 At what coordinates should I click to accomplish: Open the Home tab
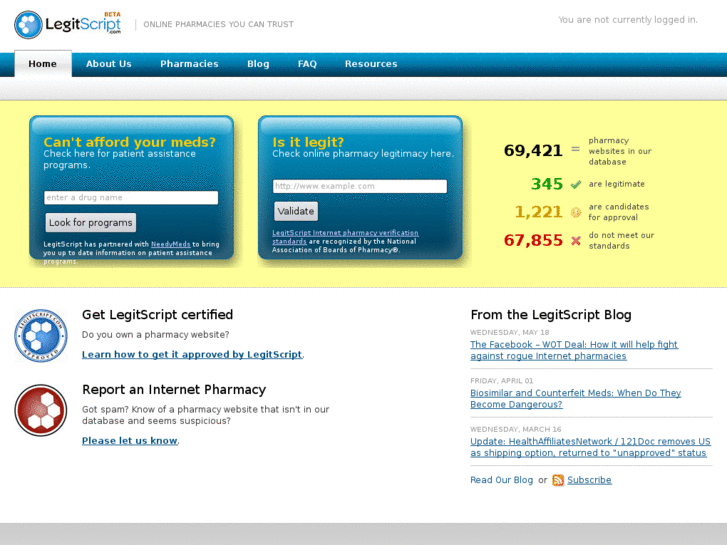click(x=43, y=64)
